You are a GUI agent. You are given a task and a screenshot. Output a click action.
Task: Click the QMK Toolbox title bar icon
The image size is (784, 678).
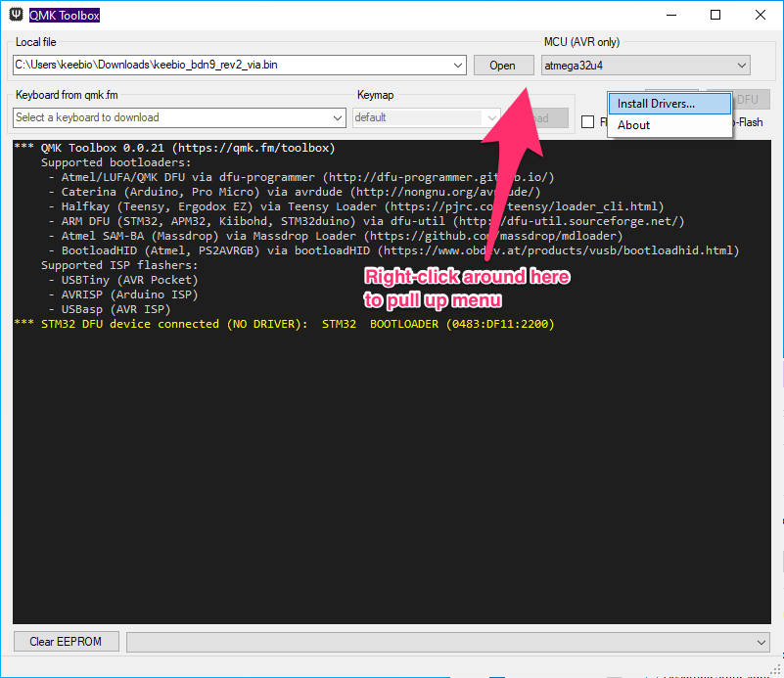pos(17,16)
